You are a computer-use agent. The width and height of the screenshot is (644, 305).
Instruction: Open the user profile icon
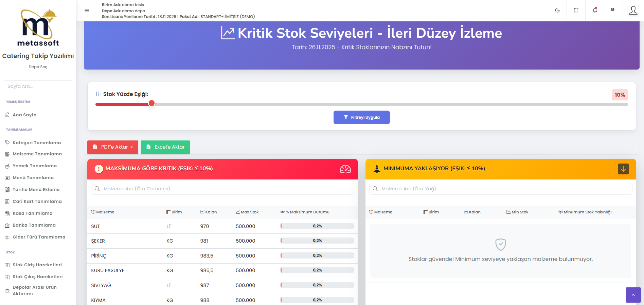click(633, 11)
